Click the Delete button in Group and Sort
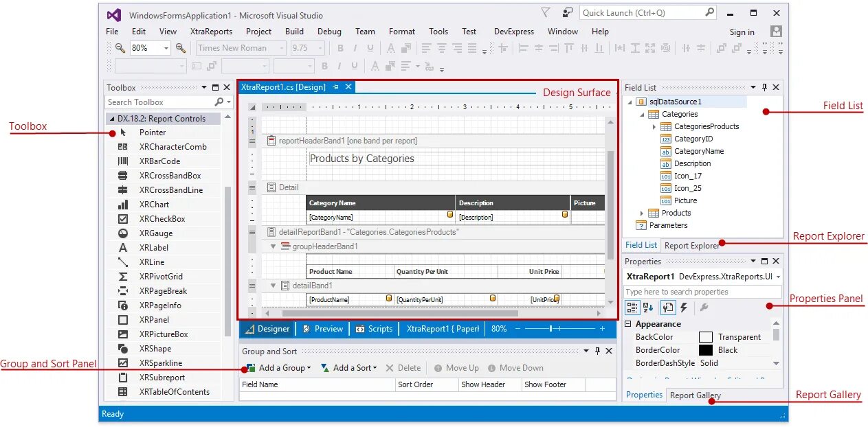The height and width of the screenshot is (427, 868). pos(403,368)
